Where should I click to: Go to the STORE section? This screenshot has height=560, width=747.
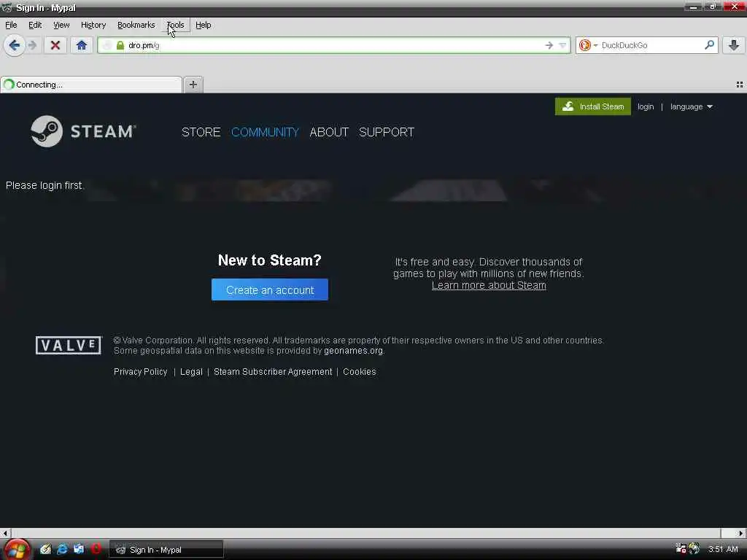201,132
